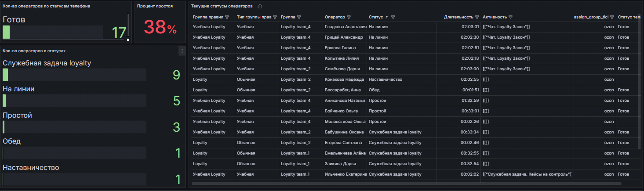
Task: Toggle sort arrow on Статус column
Action: point(387,17)
